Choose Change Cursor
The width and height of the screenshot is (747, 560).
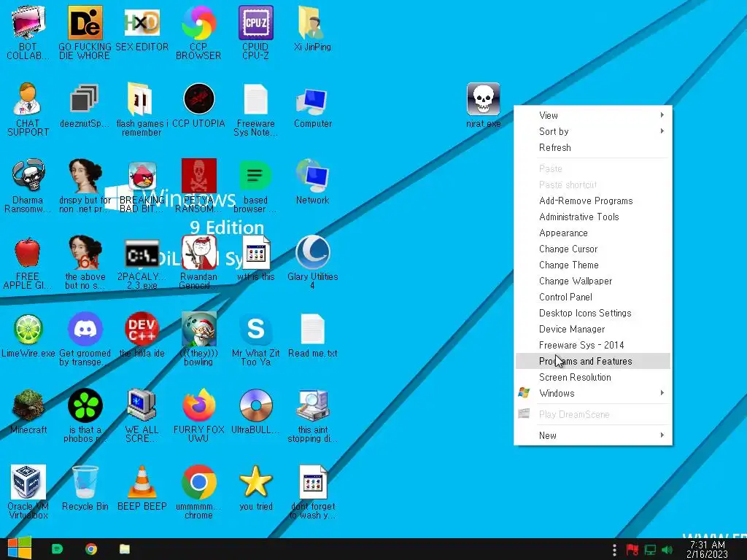(x=592, y=249)
